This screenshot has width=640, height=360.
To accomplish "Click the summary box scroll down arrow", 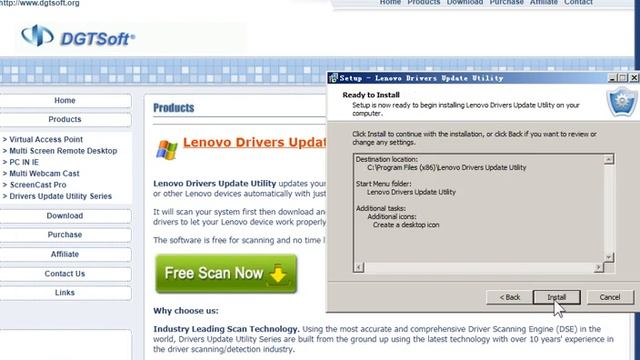I will point(609,257).
